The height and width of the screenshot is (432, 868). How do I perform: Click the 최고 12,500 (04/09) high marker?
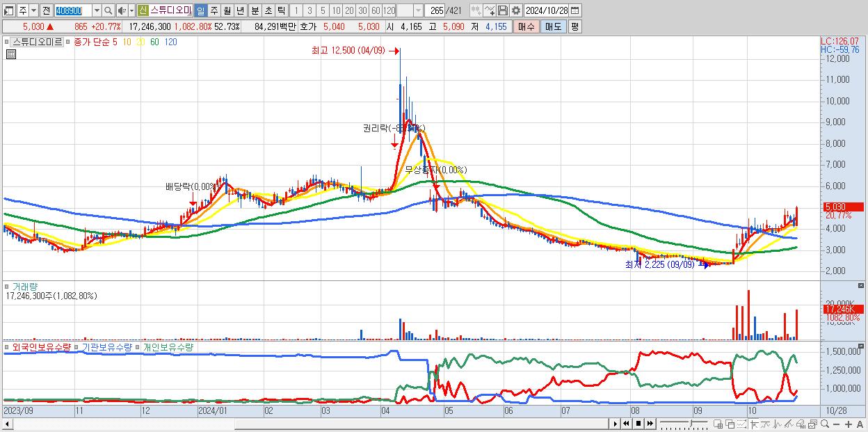pos(349,50)
